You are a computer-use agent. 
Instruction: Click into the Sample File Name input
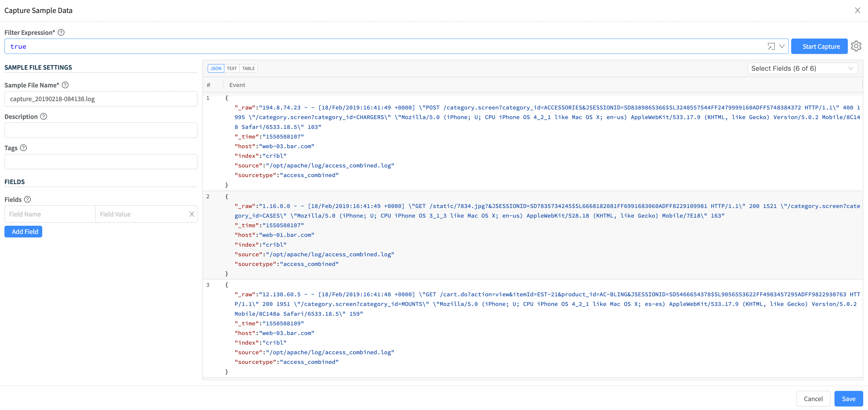(x=101, y=99)
